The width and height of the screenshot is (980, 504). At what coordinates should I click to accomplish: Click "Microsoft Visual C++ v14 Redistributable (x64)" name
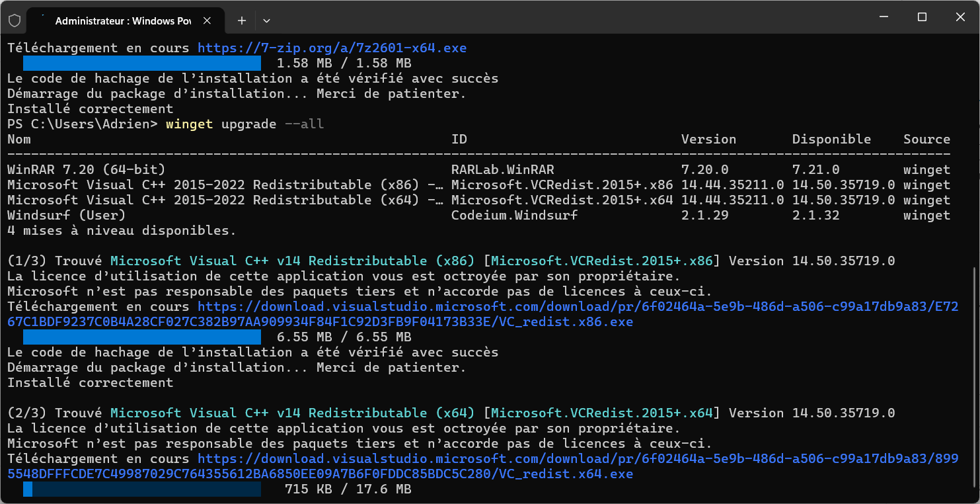pyautogui.click(x=293, y=413)
